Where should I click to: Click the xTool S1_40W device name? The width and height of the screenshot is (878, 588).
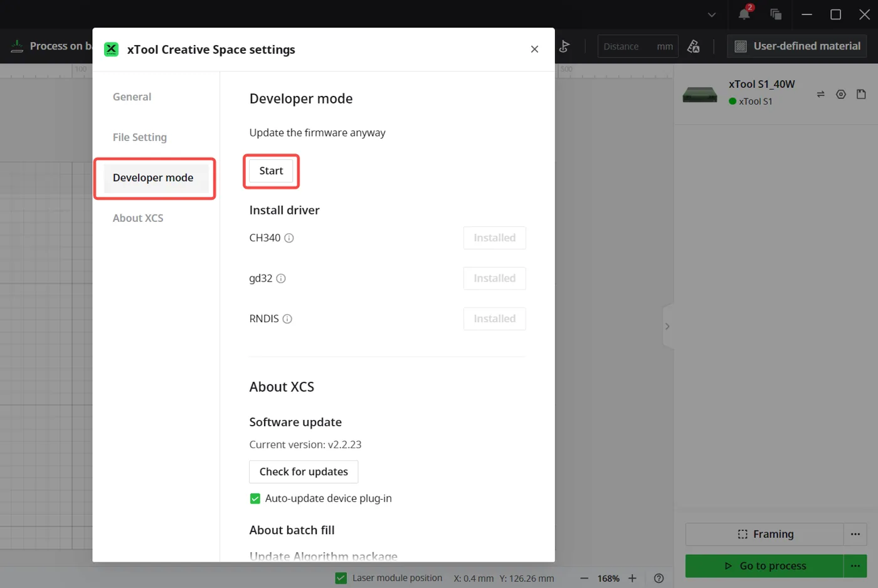(x=761, y=84)
